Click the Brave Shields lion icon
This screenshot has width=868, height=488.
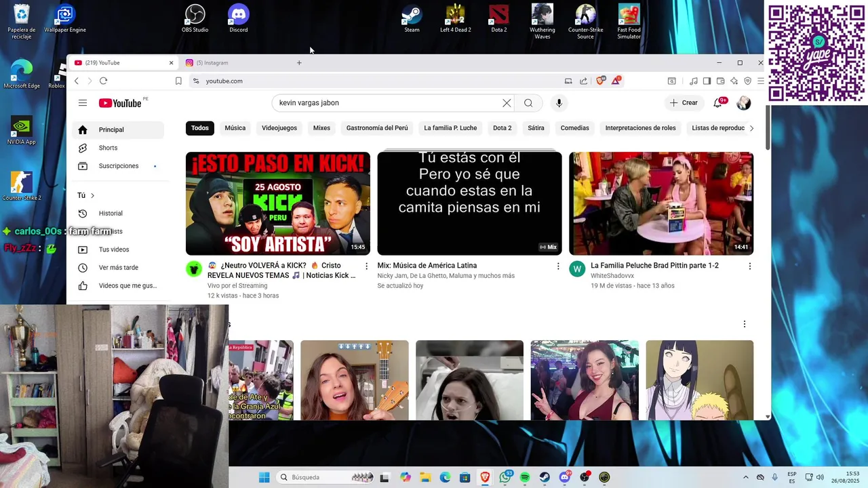click(x=600, y=81)
